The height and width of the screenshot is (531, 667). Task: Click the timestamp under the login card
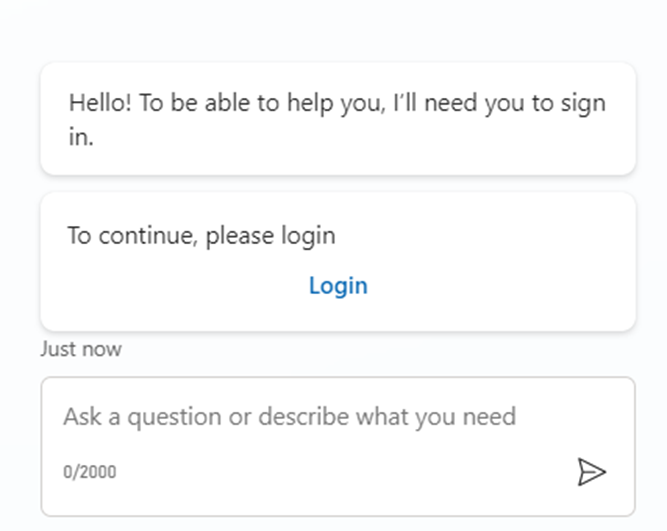81,349
